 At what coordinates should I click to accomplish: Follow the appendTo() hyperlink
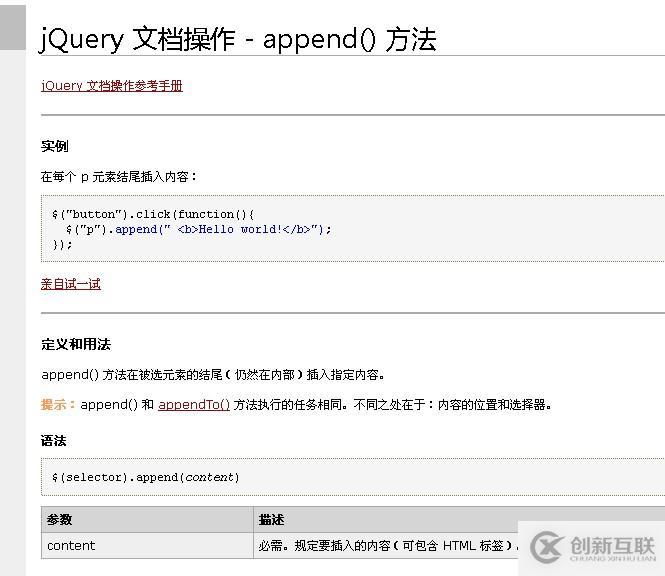point(194,405)
